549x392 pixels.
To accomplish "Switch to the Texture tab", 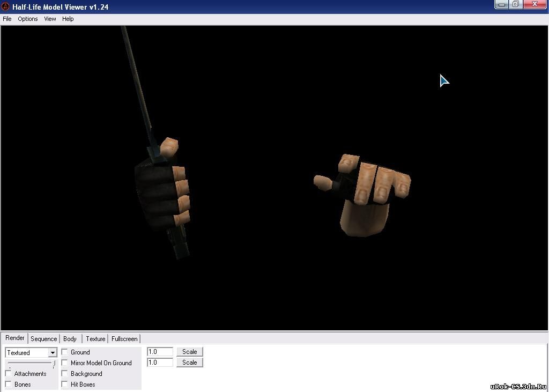I will tap(95, 339).
